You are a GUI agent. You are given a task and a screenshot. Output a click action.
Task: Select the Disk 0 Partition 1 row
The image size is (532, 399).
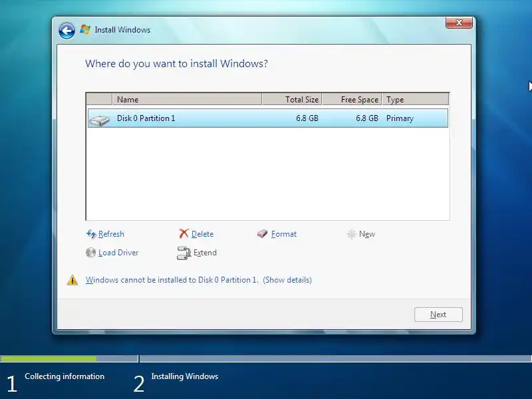click(268, 118)
